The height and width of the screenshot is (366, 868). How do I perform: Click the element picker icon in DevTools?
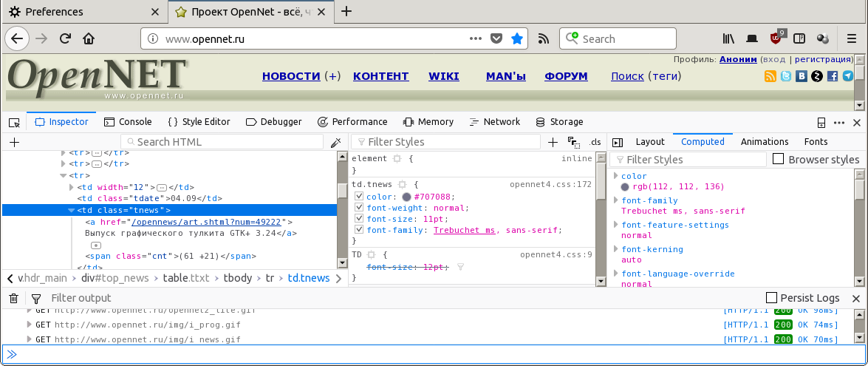tap(14, 122)
